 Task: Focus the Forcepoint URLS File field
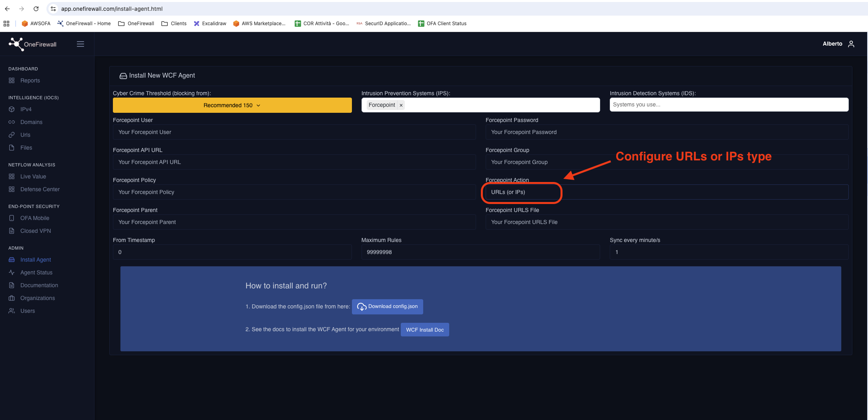coord(667,222)
